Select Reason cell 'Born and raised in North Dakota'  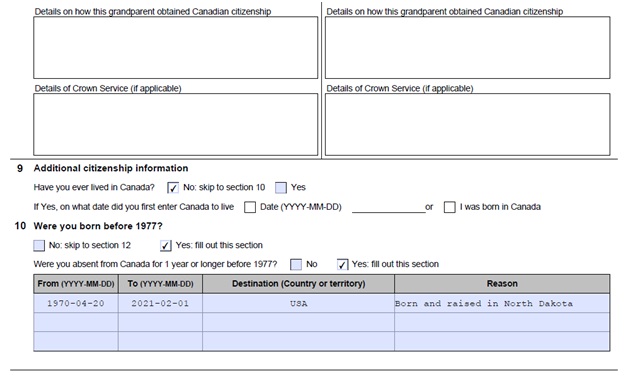click(502, 303)
